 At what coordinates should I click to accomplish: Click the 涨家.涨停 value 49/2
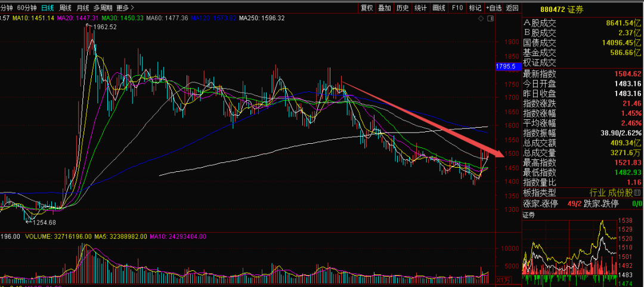(x=575, y=203)
